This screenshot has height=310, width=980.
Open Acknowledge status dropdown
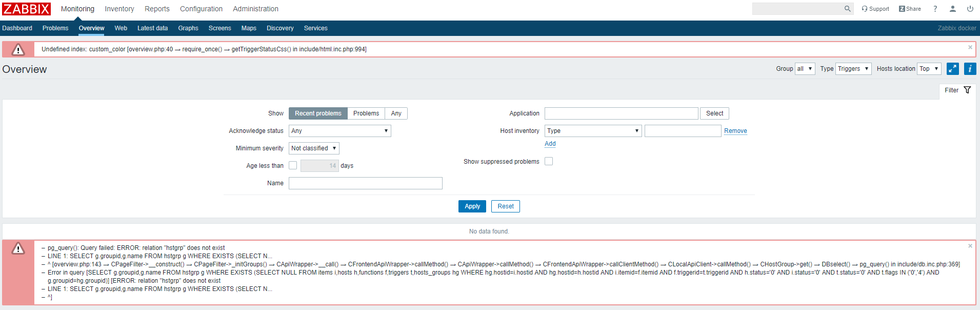pyautogui.click(x=340, y=131)
